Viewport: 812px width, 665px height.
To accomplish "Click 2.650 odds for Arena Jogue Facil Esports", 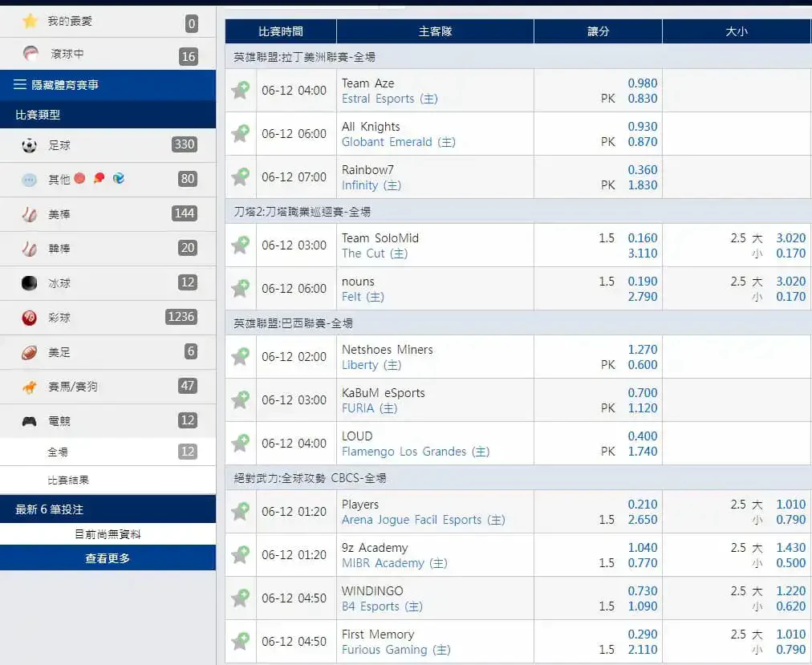I will [x=642, y=520].
